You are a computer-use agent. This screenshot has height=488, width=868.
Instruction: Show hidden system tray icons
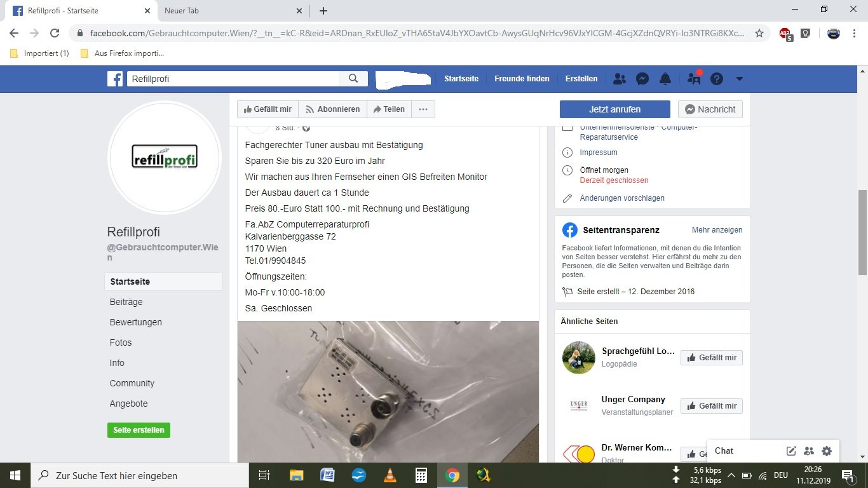point(731,475)
